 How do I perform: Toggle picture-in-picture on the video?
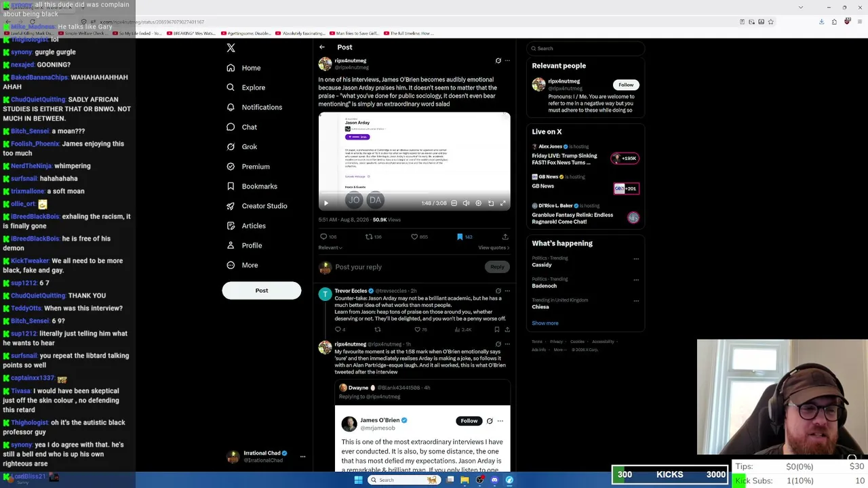click(491, 203)
